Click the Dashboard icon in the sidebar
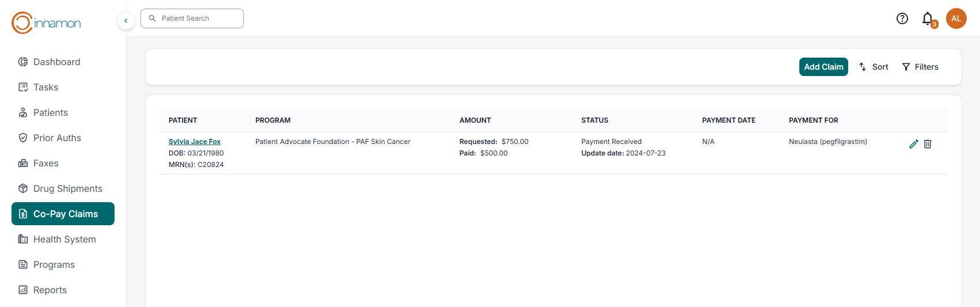The height and width of the screenshot is (307, 980). click(23, 62)
